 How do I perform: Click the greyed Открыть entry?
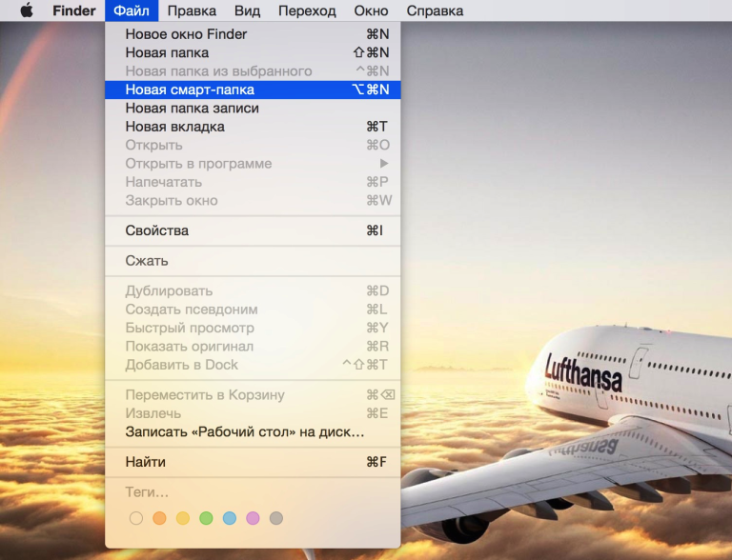coord(253,145)
